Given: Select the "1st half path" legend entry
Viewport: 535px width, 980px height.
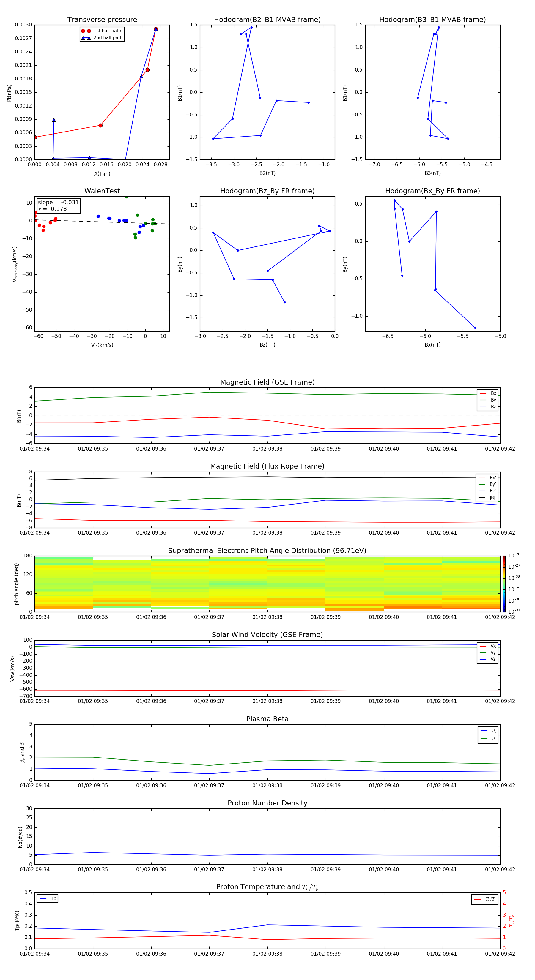Looking at the screenshot, I should (101, 31).
